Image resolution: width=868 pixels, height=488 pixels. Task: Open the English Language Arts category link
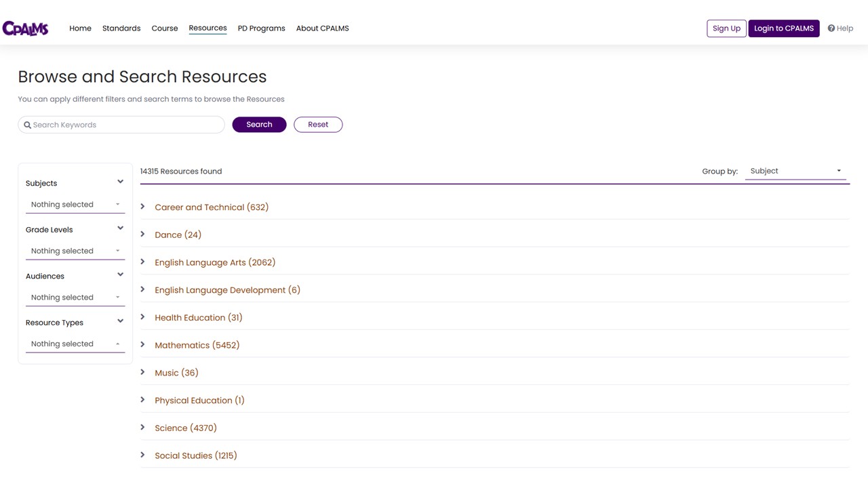tap(215, 262)
